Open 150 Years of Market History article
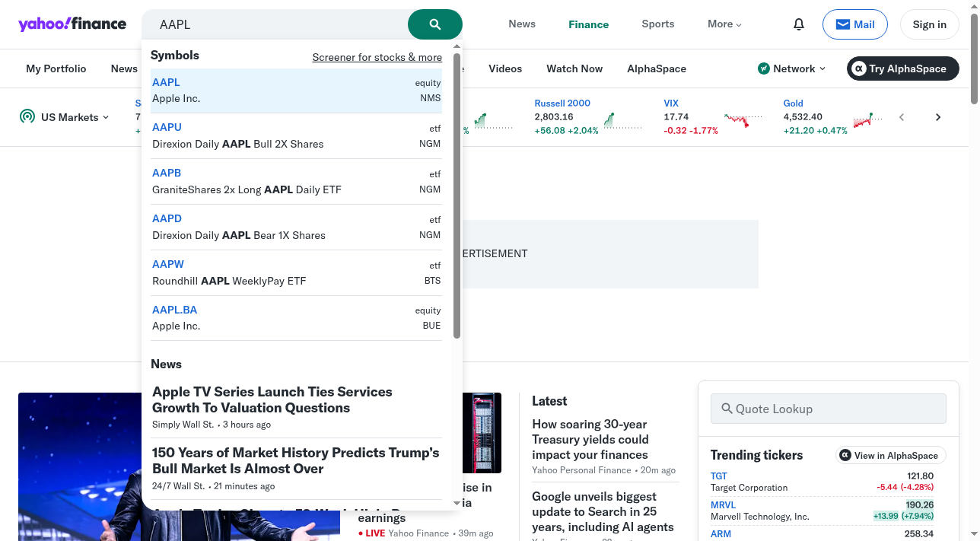This screenshot has height=541, width=980. [296, 460]
